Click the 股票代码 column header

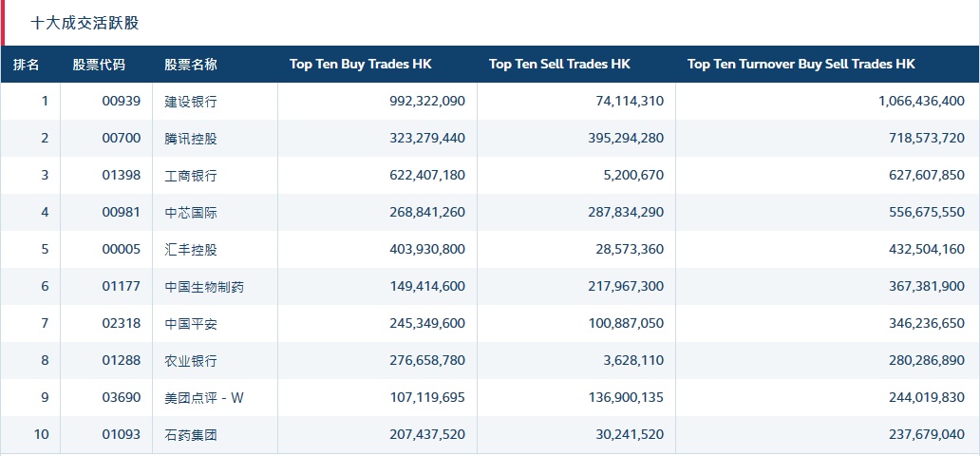99,65
